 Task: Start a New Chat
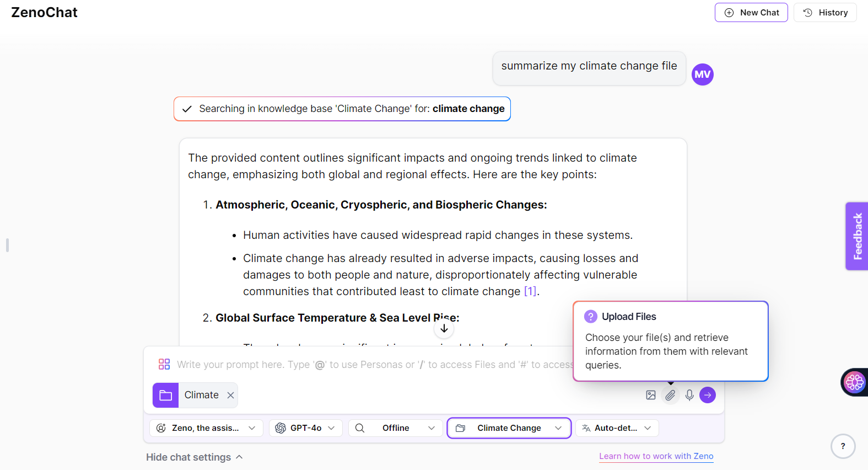751,13
